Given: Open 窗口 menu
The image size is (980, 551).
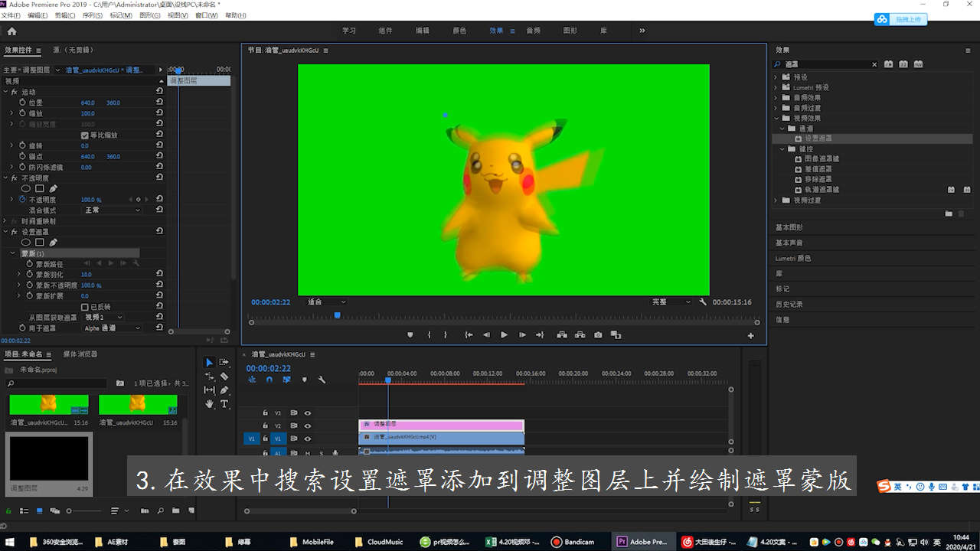Looking at the screenshot, I should click(206, 15).
